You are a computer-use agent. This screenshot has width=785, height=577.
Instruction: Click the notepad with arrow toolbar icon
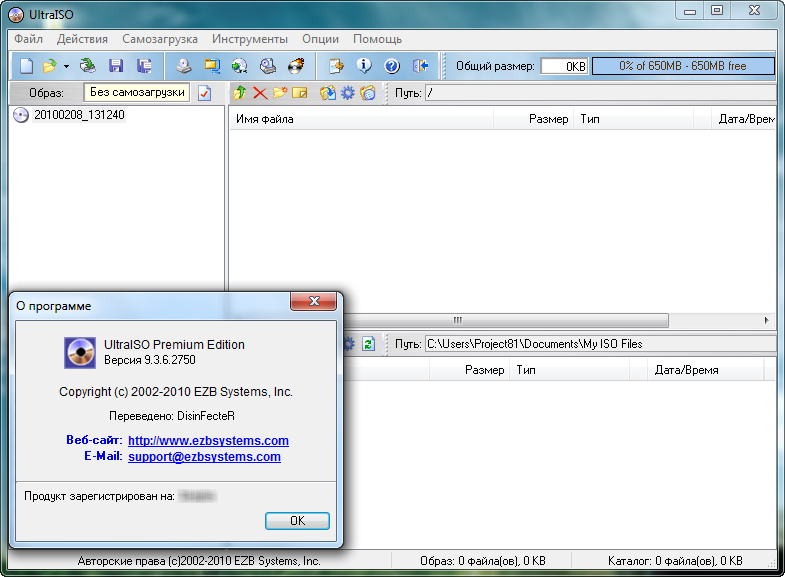(x=336, y=66)
